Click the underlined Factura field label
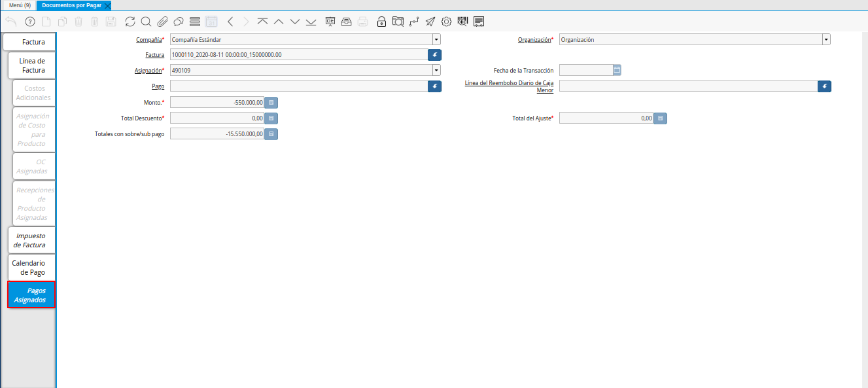868x388 pixels. click(155, 55)
